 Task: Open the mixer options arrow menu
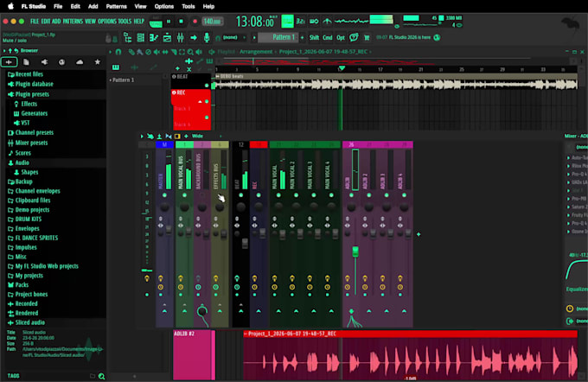[142, 136]
